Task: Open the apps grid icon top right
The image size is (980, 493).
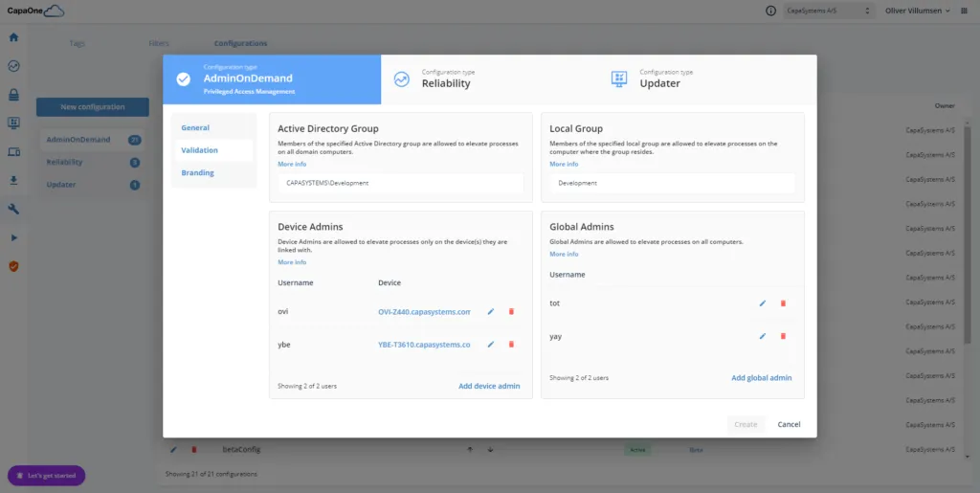Action: pos(963,11)
